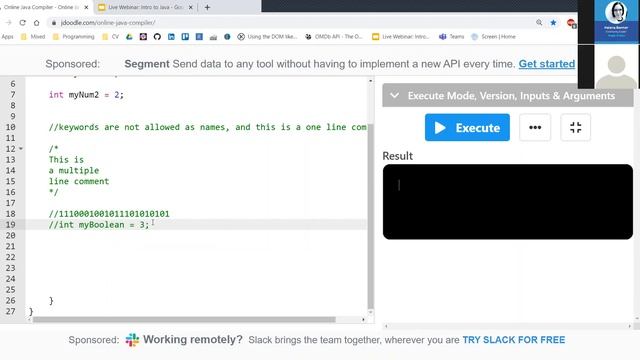Run the code with the Execute button
The image size is (640, 360).
(467, 127)
